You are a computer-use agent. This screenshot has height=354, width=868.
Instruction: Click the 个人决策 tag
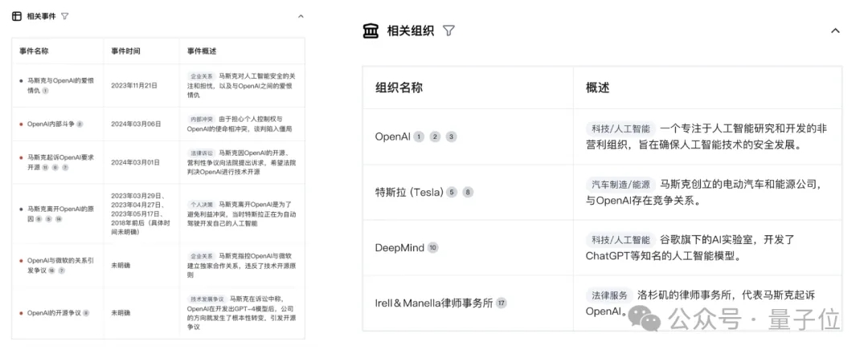click(x=202, y=204)
